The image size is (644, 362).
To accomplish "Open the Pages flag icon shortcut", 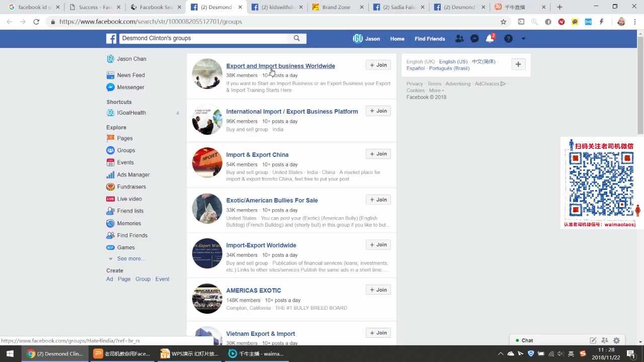I will pos(110,138).
